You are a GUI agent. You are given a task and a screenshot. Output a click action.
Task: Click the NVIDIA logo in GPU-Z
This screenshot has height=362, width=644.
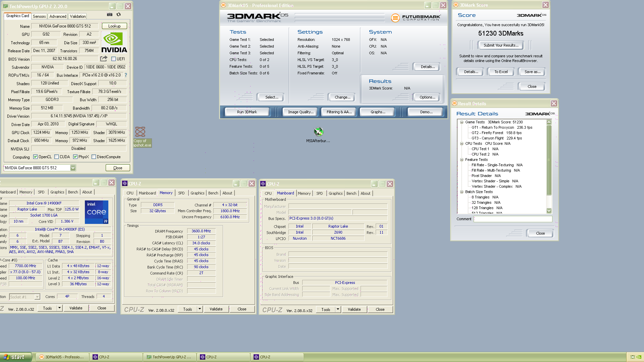tap(114, 43)
